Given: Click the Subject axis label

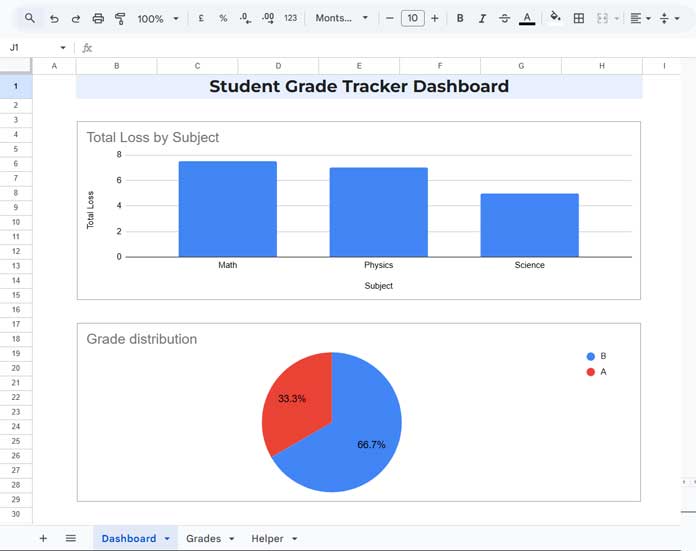Looking at the screenshot, I should [379, 286].
